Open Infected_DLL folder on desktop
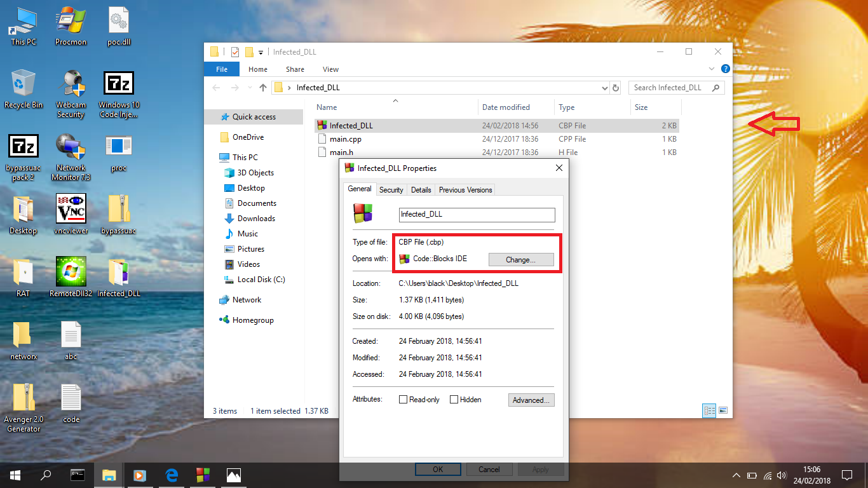The image size is (868, 488). click(118, 278)
